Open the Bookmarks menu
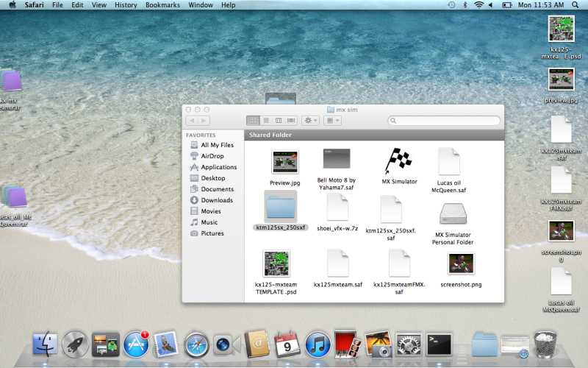 [x=162, y=5]
